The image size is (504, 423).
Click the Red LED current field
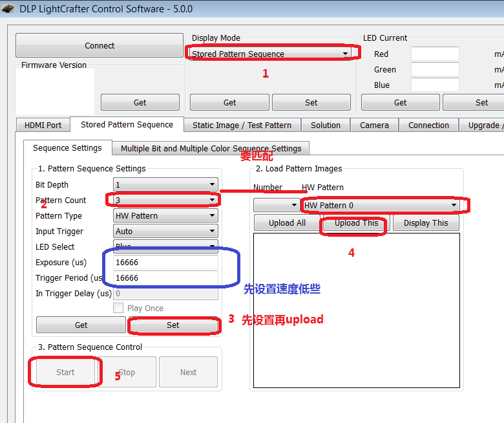pyautogui.click(x=435, y=54)
